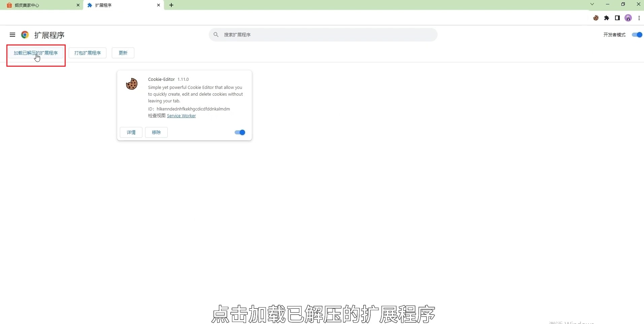This screenshot has width=644, height=324.
Task: Disable the Cookie-Editor extension toggle
Action: pos(240,132)
